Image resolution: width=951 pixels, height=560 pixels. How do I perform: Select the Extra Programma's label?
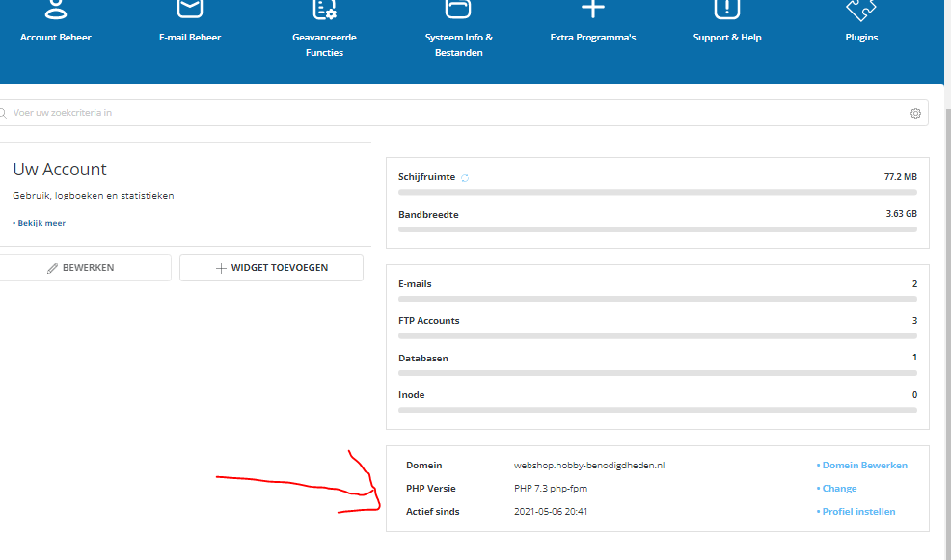(x=592, y=37)
